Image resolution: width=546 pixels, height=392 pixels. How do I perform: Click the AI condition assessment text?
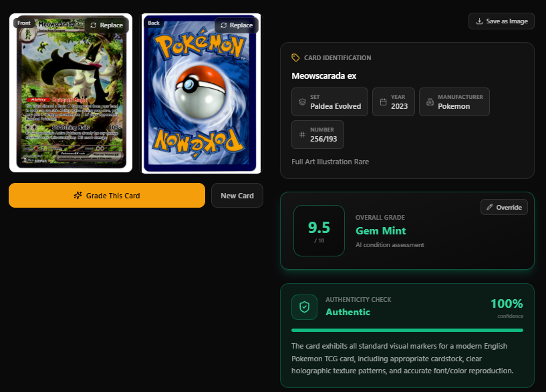click(x=390, y=245)
